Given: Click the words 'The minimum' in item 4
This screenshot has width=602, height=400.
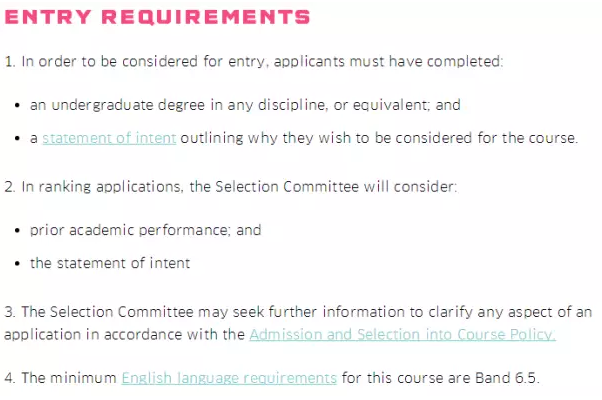Looking at the screenshot, I should coord(69,378).
